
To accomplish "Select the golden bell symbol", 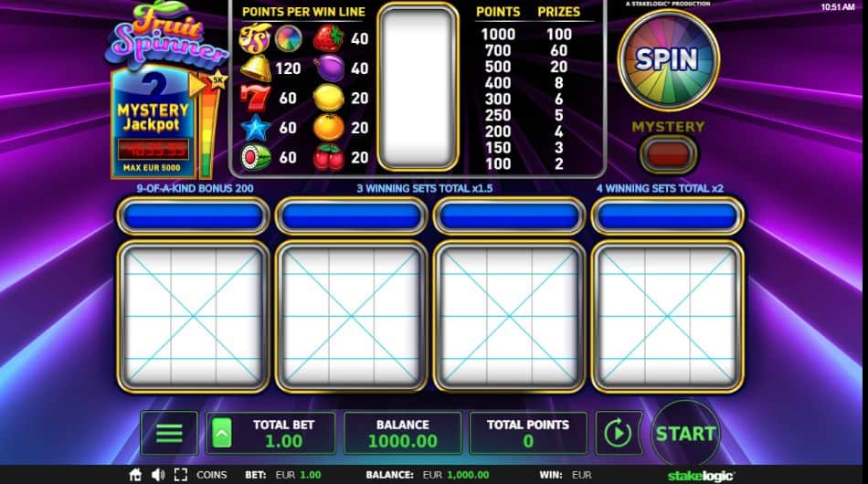I will point(256,68).
